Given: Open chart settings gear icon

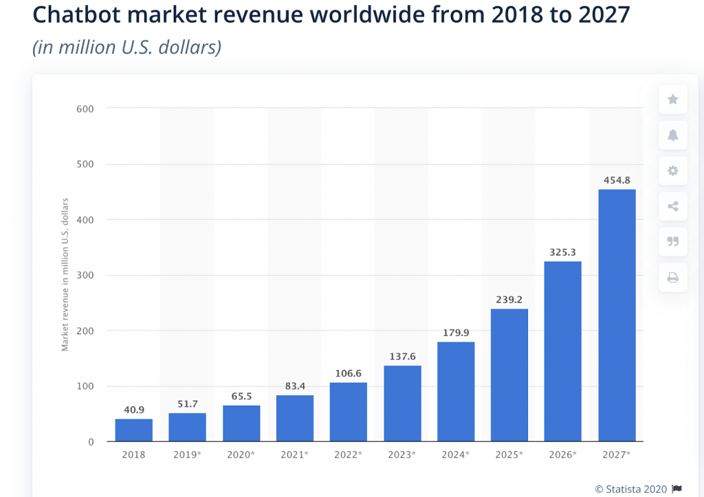Looking at the screenshot, I should point(673,171).
